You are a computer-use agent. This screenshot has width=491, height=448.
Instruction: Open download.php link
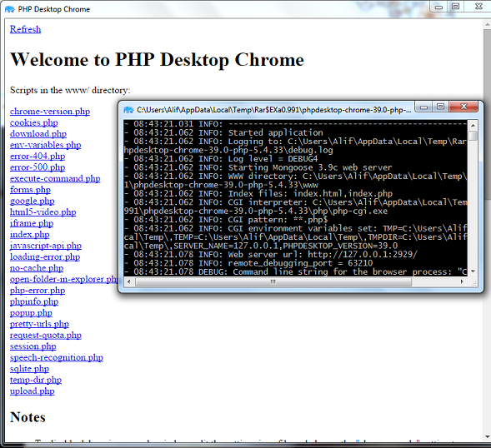(x=38, y=134)
